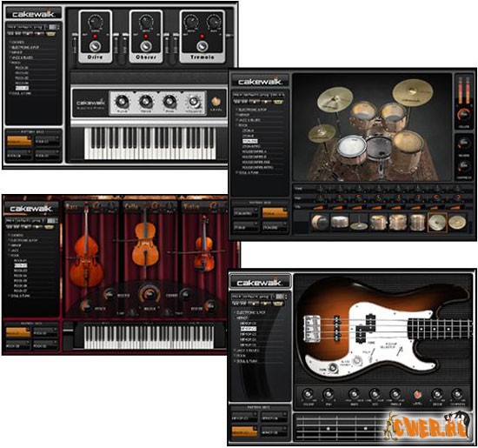This screenshot has width=478, height=448.
Task: Click the Tone knob on the bass guitar pickguard
Action: coord(333,367)
